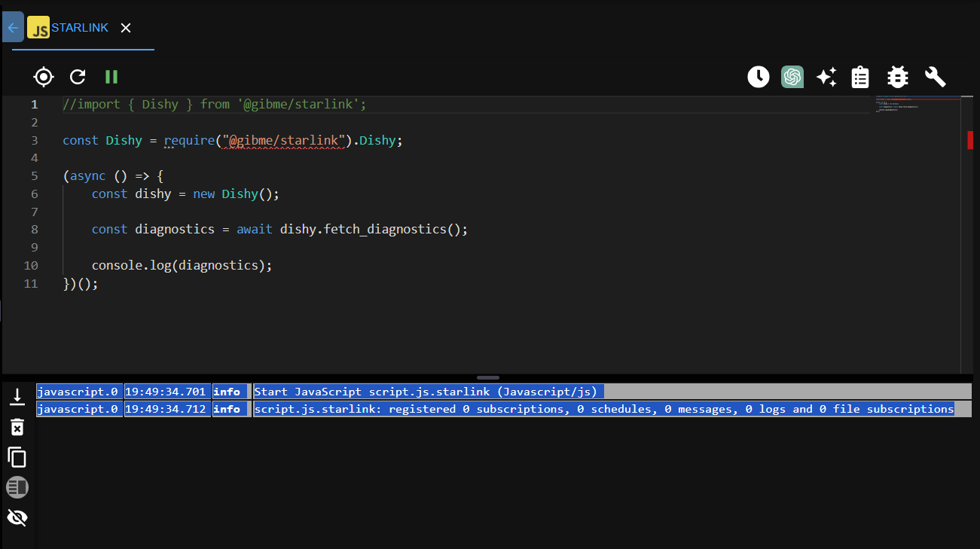Click the closing '})();' line
The height and width of the screenshot is (549, 980).
81,283
